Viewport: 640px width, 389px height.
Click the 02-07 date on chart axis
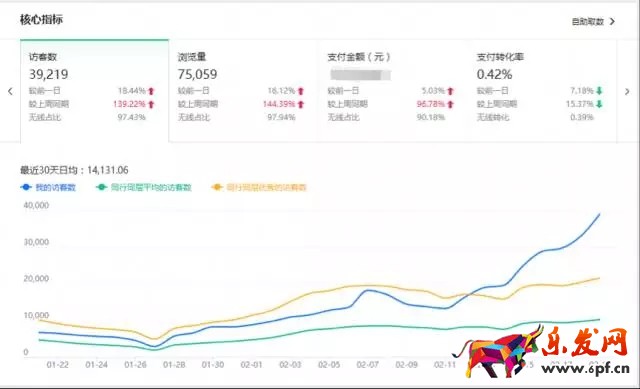point(368,365)
